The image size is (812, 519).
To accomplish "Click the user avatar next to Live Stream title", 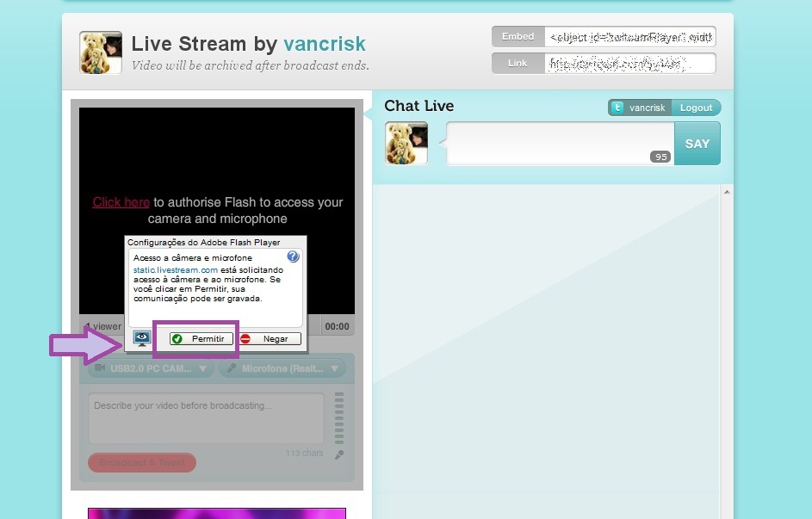I will click(101, 53).
